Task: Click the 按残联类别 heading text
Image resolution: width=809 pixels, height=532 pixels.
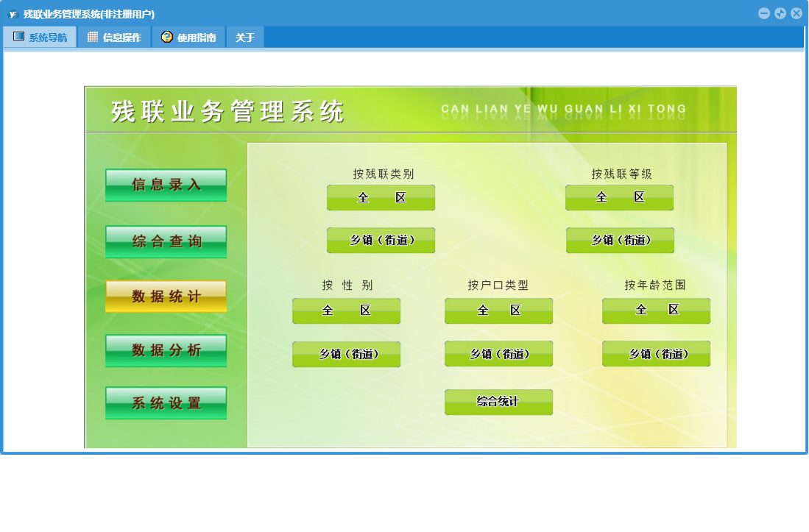Action: point(384,174)
